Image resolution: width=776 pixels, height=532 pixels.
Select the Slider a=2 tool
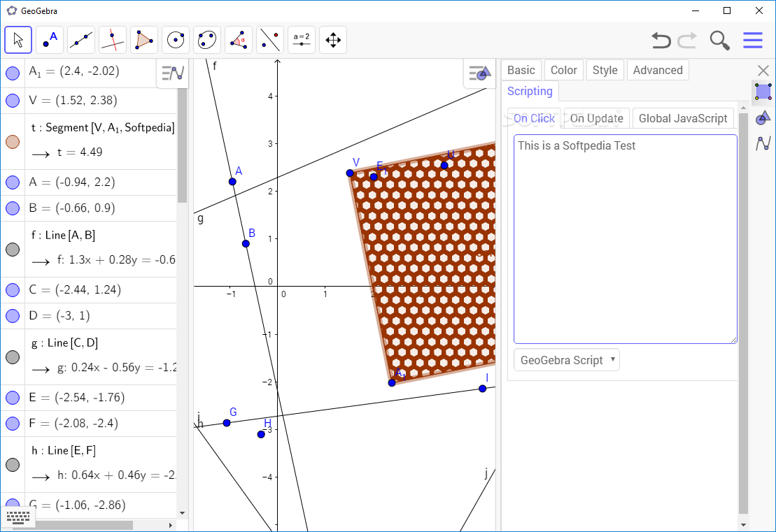click(x=302, y=40)
